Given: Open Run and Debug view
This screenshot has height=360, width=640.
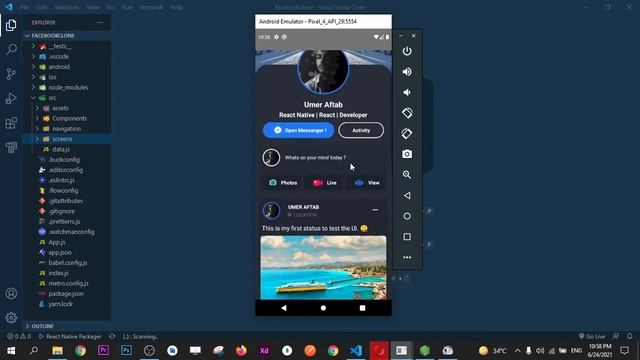Looking at the screenshot, I should 11,98.
